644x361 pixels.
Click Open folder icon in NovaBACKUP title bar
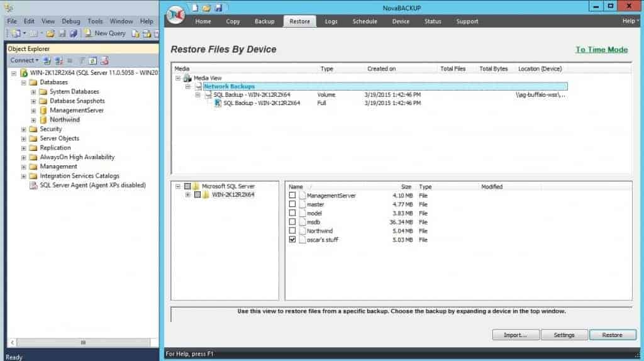(206, 8)
